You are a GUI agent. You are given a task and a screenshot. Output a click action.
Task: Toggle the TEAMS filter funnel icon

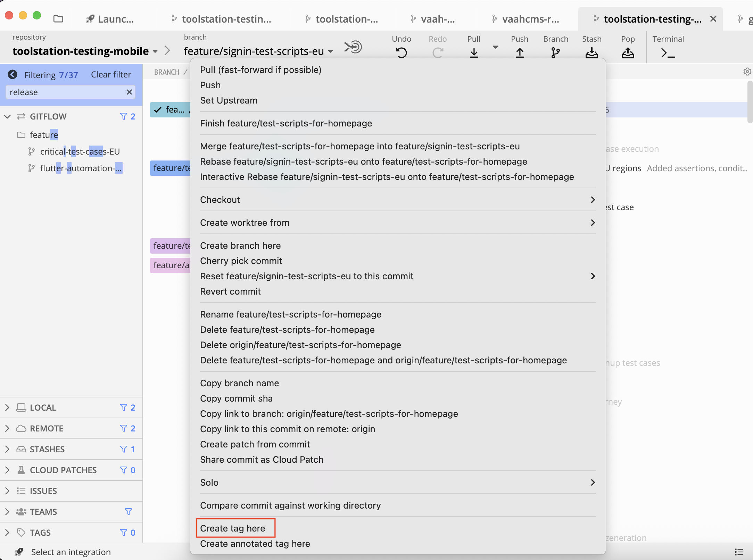[128, 512]
